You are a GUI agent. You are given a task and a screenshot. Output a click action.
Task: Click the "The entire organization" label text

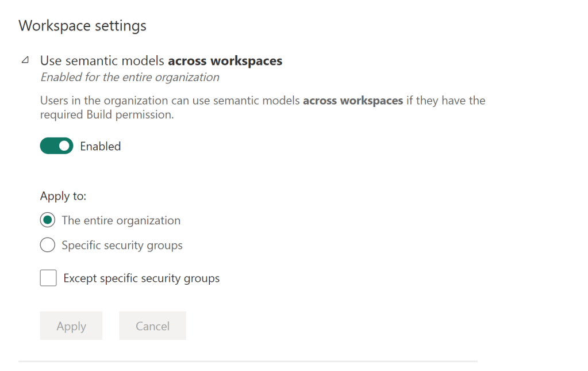[121, 220]
